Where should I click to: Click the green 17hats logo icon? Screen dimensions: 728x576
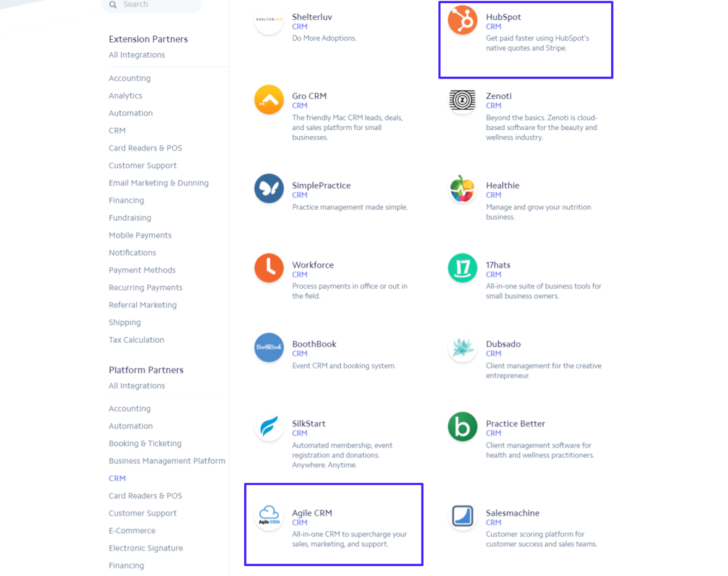point(462,268)
